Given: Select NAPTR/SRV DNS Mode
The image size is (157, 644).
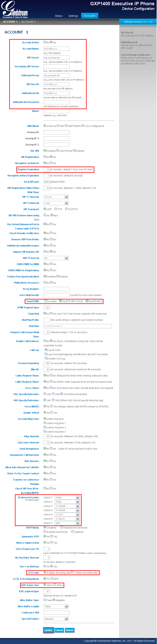Looking at the screenshot, I should [x=67, y=126].
